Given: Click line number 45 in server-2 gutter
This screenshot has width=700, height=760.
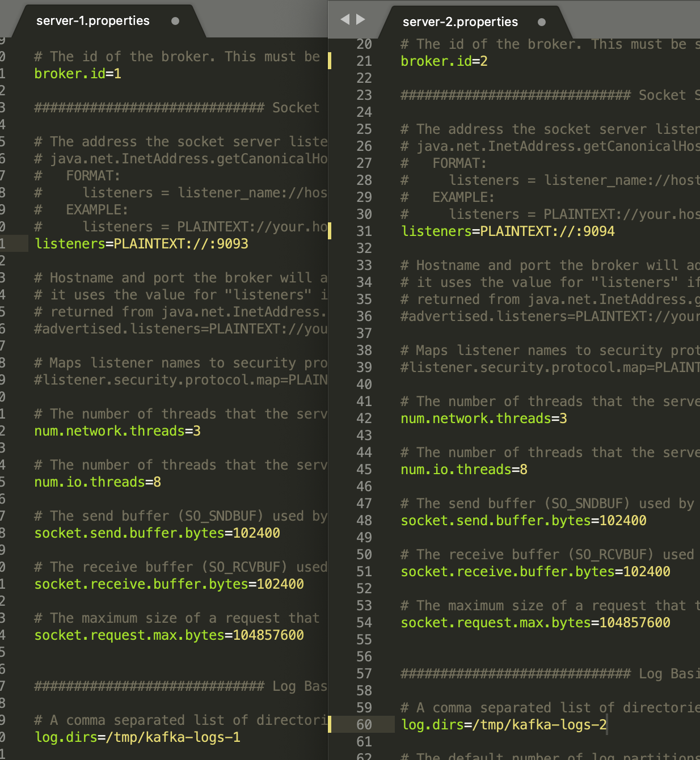Looking at the screenshot, I should click(x=364, y=470).
